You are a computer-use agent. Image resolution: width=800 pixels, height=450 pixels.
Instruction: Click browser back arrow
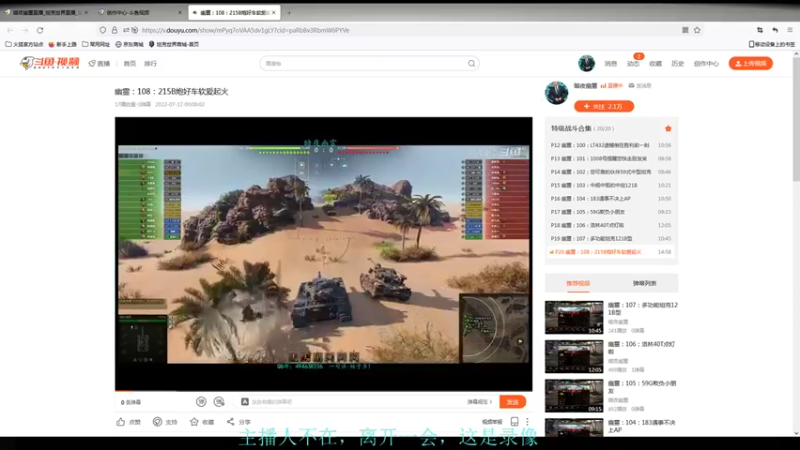click(x=10, y=30)
